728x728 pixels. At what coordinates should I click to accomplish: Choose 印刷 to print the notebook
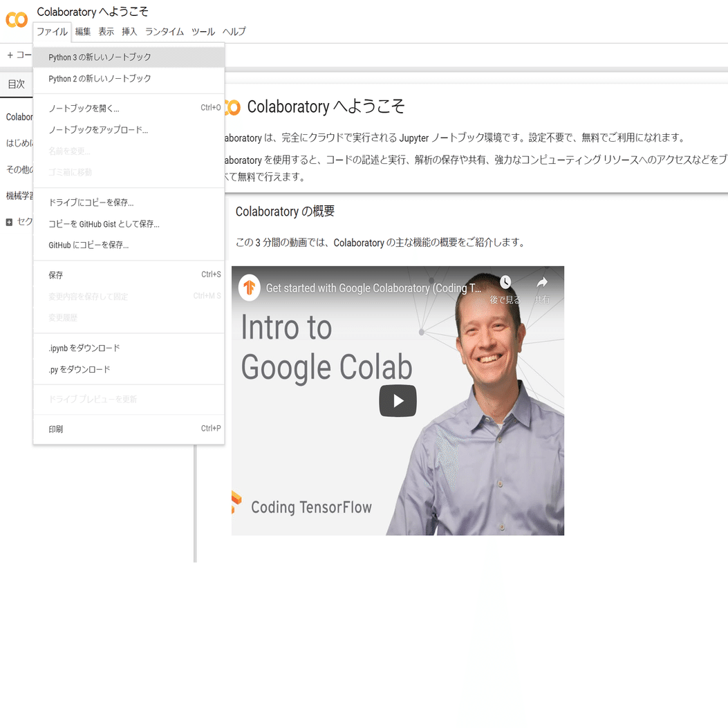click(55, 428)
